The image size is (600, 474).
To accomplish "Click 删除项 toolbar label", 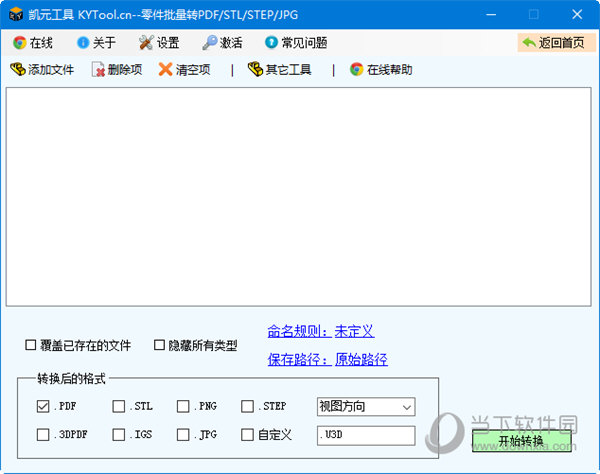I will coord(125,70).
